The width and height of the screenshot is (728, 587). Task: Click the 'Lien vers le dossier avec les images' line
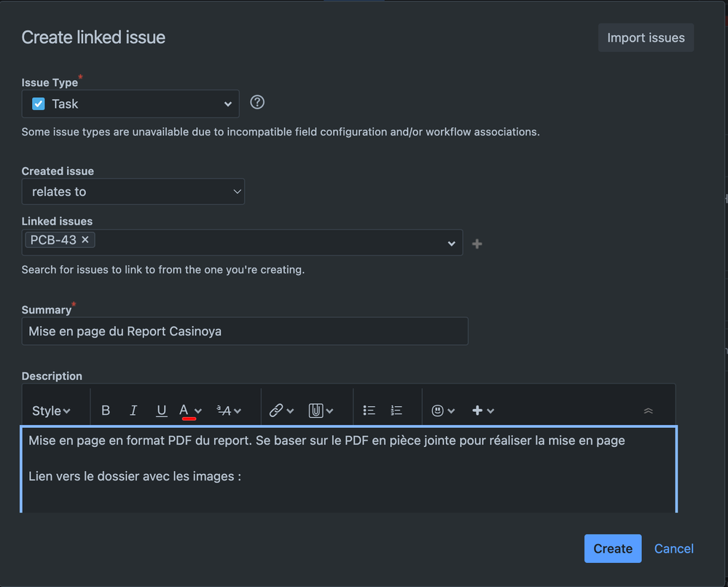coord(135,476)
